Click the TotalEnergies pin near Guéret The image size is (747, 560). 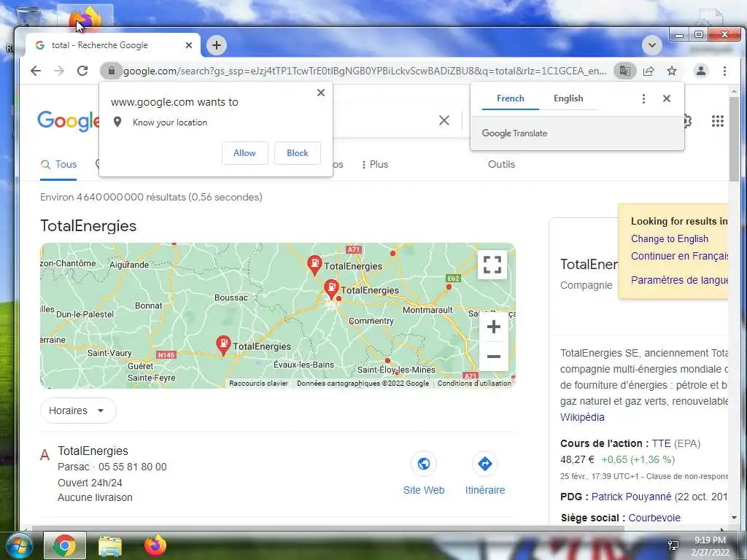[x=223, y=345]
